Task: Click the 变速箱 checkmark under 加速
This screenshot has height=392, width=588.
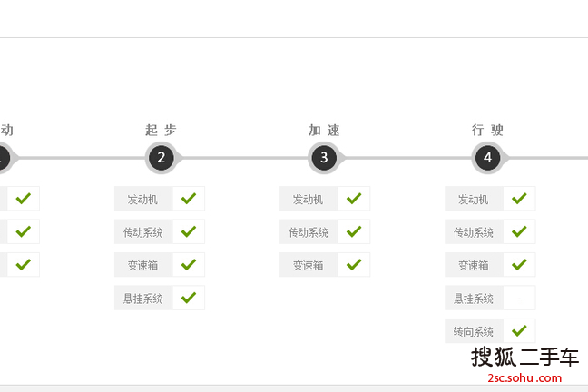Action: pos(354,264)
